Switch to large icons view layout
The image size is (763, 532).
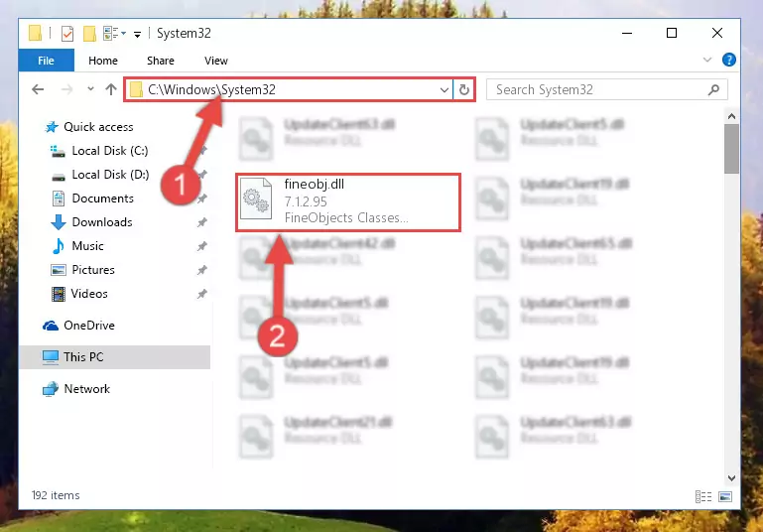pyautogui.click(x=725, y=496)
